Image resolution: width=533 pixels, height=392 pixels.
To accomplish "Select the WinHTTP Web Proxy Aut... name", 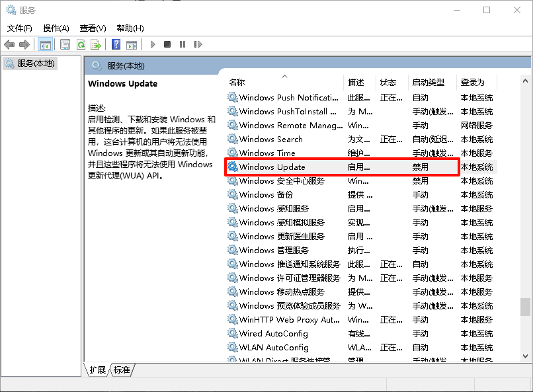I will pos(289,320).
